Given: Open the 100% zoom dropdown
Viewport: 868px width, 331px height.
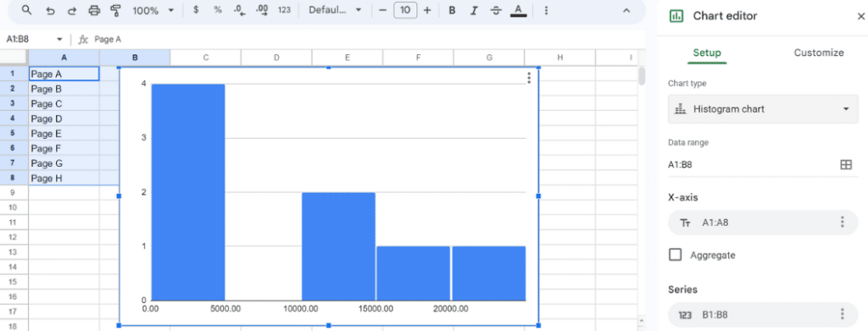Looking at the screenshot, I should [x=153, y=10].
